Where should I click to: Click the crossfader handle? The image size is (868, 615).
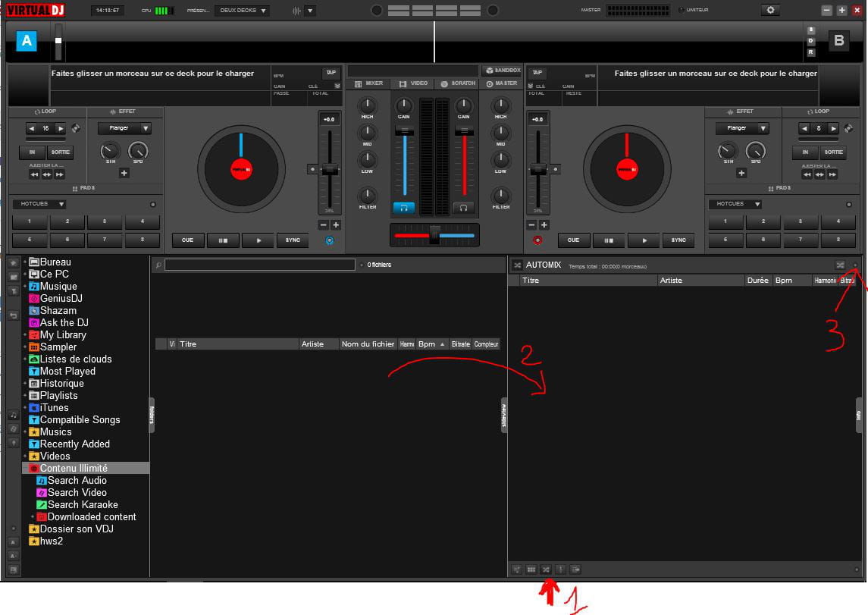tap(434, 235)
